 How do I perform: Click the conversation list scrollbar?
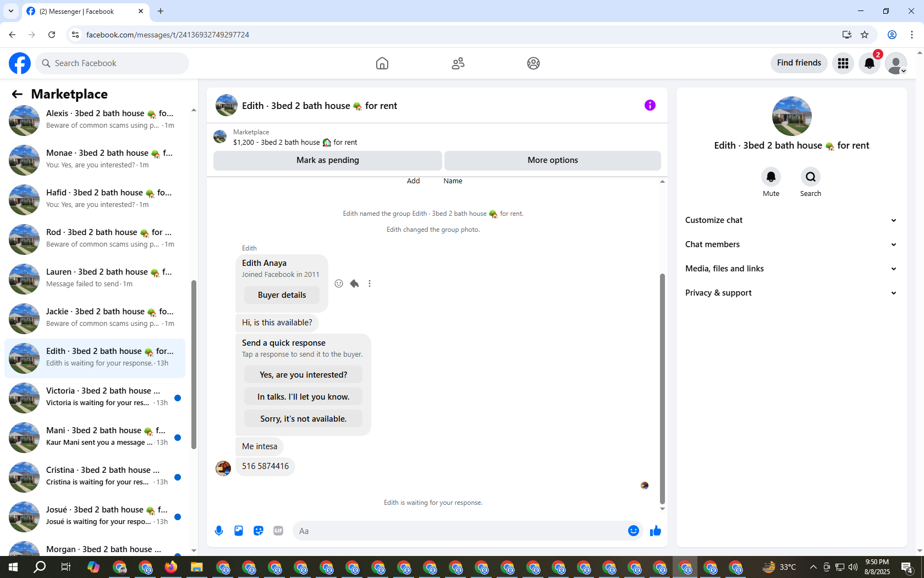pos(194,364)
